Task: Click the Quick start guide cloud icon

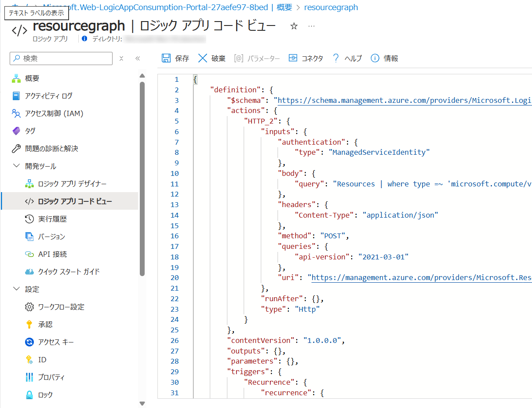Action: pos(29,272)
